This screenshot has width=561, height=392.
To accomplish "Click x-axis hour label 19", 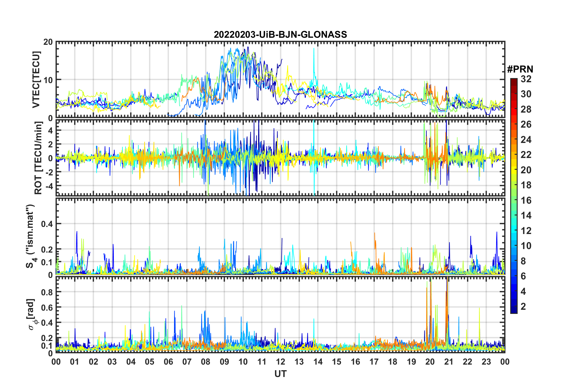I will pos(411,362).
